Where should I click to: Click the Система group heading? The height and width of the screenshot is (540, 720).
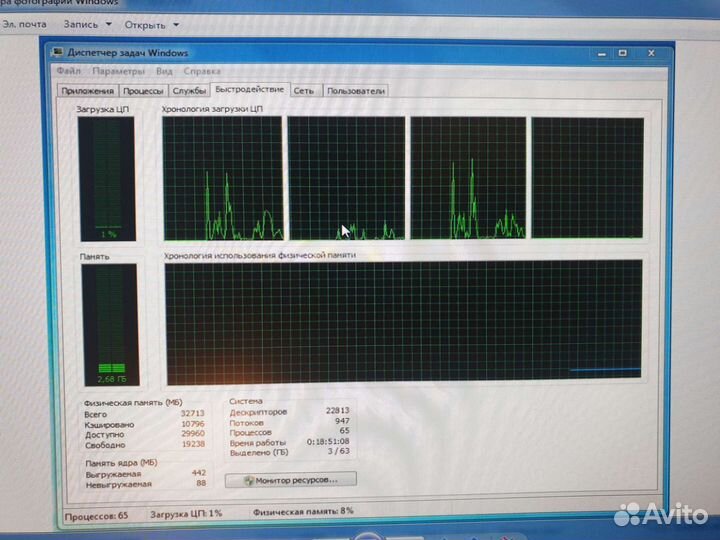pos(246,401)
